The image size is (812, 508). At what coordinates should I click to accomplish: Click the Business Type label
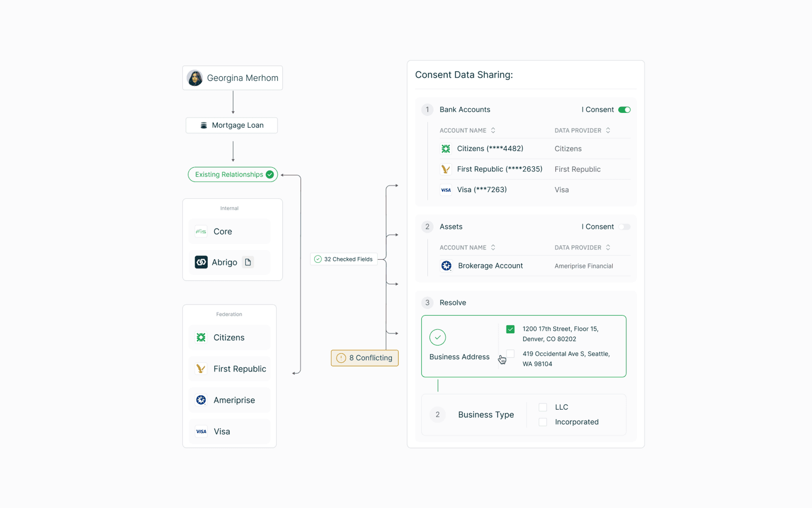[x=486, y=415]
